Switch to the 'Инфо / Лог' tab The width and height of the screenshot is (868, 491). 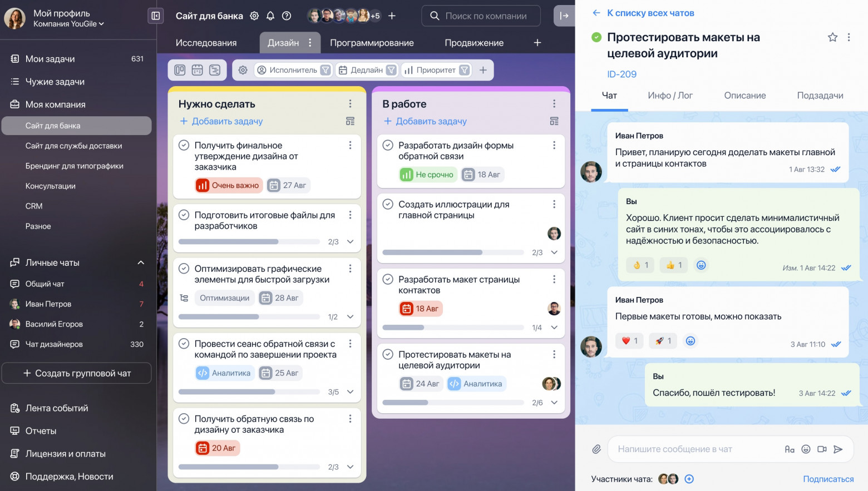[670, 95]
